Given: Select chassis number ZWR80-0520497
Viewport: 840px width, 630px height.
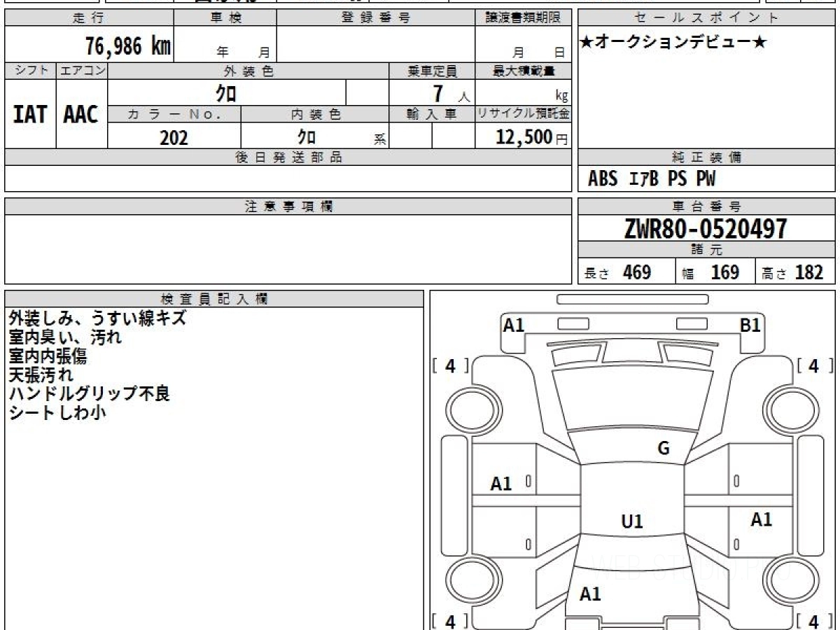Looking at the screenshot, I should pos(706,229).
